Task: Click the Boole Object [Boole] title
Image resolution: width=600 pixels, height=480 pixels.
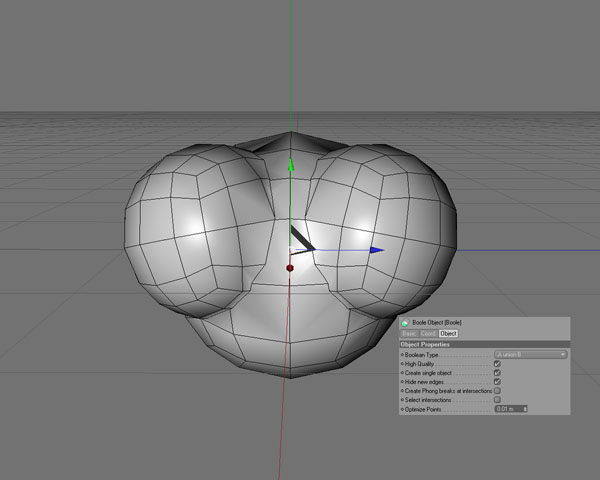Action: 437,323
